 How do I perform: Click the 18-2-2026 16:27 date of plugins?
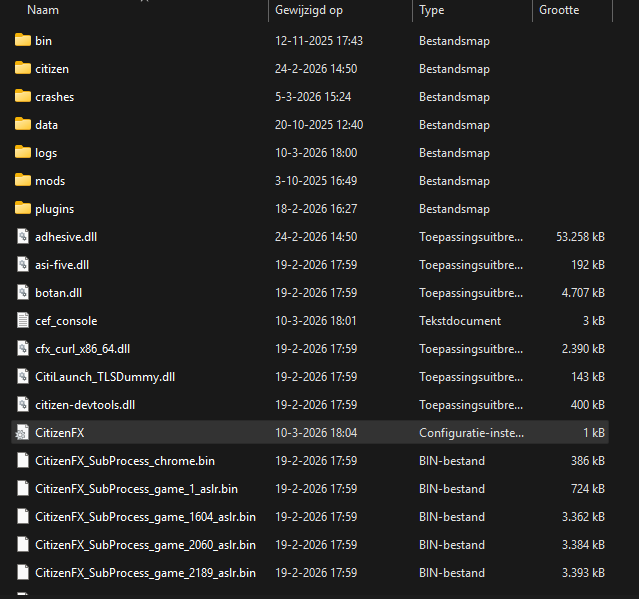(x=316, y=209)
